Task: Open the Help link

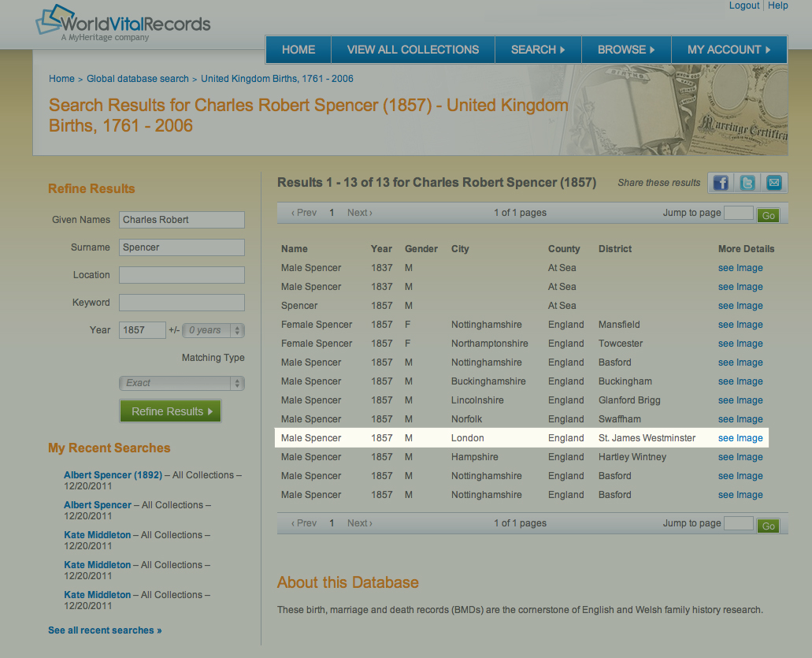Action: pos(778,6)
